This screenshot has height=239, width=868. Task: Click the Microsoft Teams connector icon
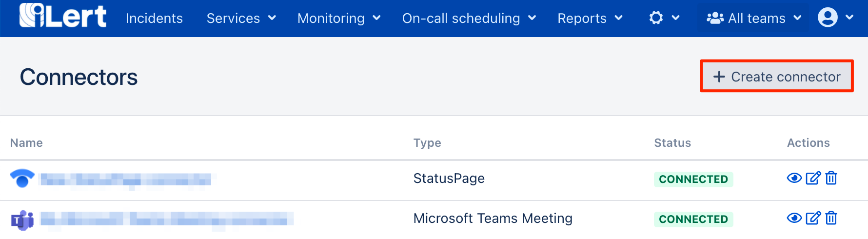point(22,220)
